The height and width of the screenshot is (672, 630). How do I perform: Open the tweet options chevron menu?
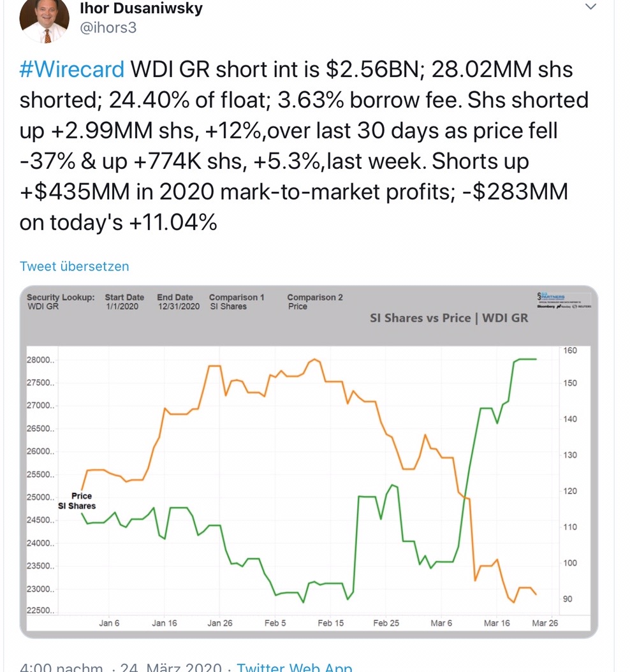click(x=591, y=7)
